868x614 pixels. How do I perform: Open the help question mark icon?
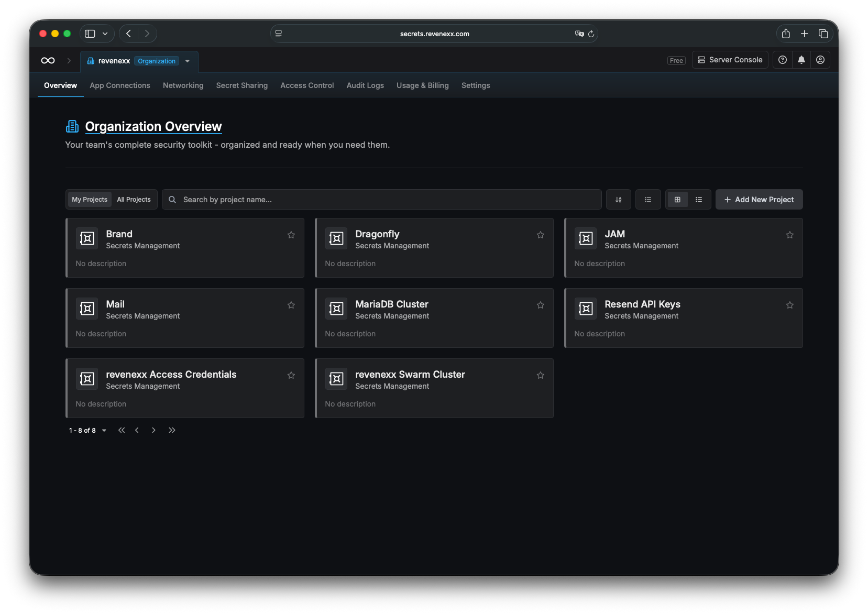coord(783,60)
